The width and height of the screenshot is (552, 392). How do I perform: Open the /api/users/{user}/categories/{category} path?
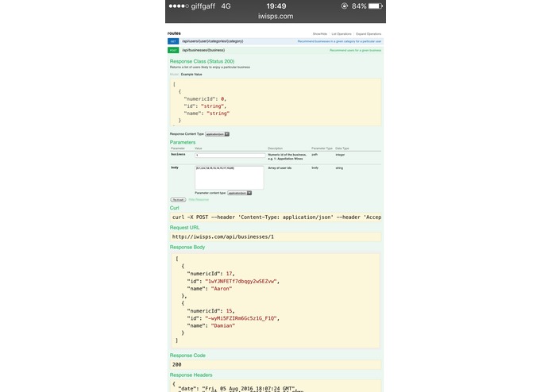point(213,41)
